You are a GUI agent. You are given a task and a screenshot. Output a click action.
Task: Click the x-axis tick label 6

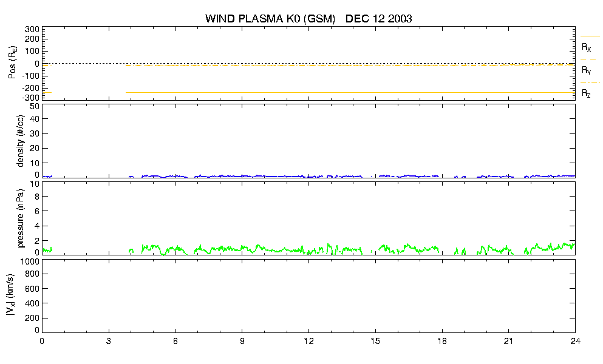coord(175,341)
